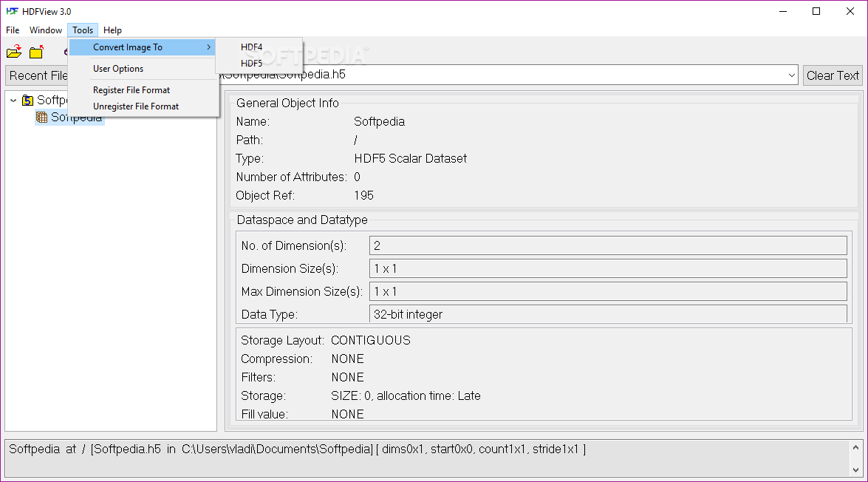The image size is (868, 482).
Task: Click the Close file toolbar icon
Action: coord(36,52)
